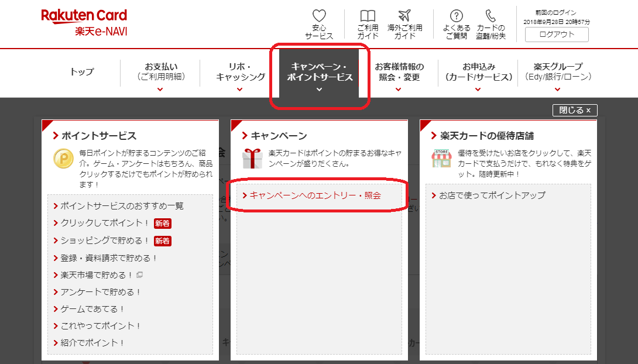Open the book icon ご利用ガイド
Screen dimensions: 638x364
368,16
